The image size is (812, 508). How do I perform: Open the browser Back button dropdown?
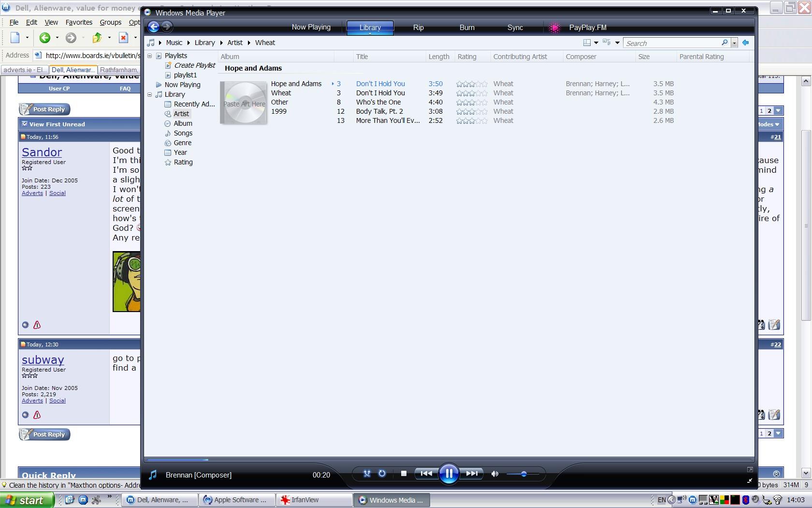pos(57,38)
